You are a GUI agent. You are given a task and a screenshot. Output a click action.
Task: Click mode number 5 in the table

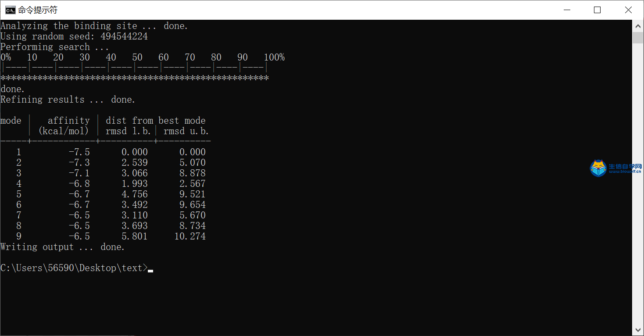[x=19, y=194]
